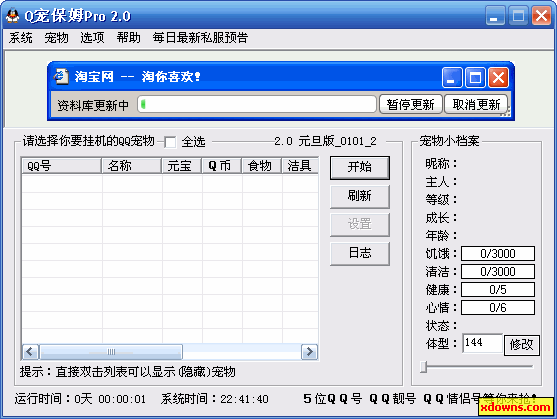This screenshot has width=557, height=419.
Task: Minimize the Q宠保姆Pro main window
Action: coord(495,16)
